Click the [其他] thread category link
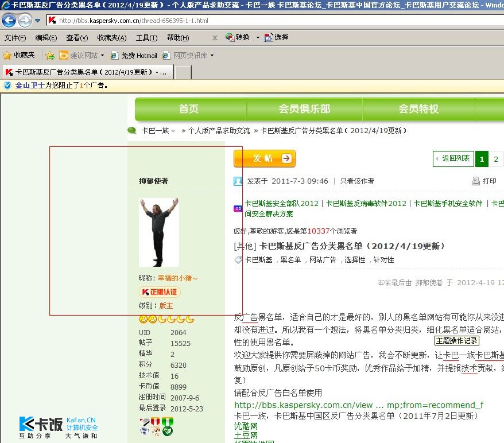 click(245, 246)
